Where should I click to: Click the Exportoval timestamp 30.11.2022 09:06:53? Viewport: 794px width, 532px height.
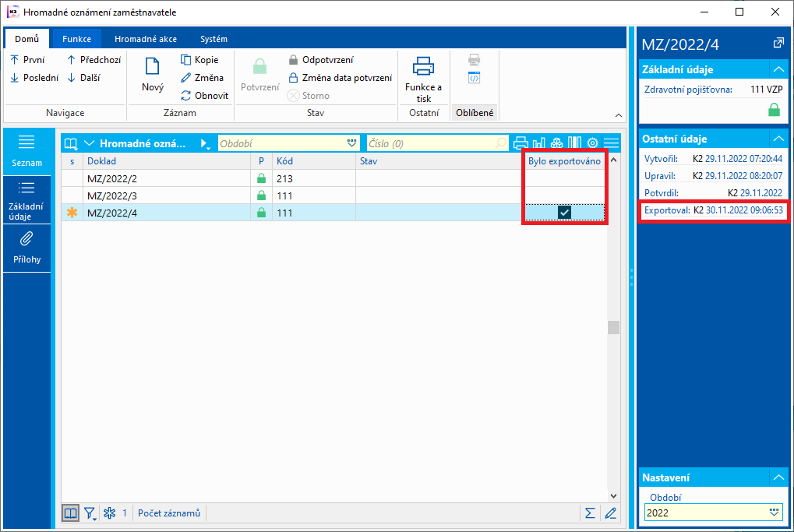coord(744,210)
